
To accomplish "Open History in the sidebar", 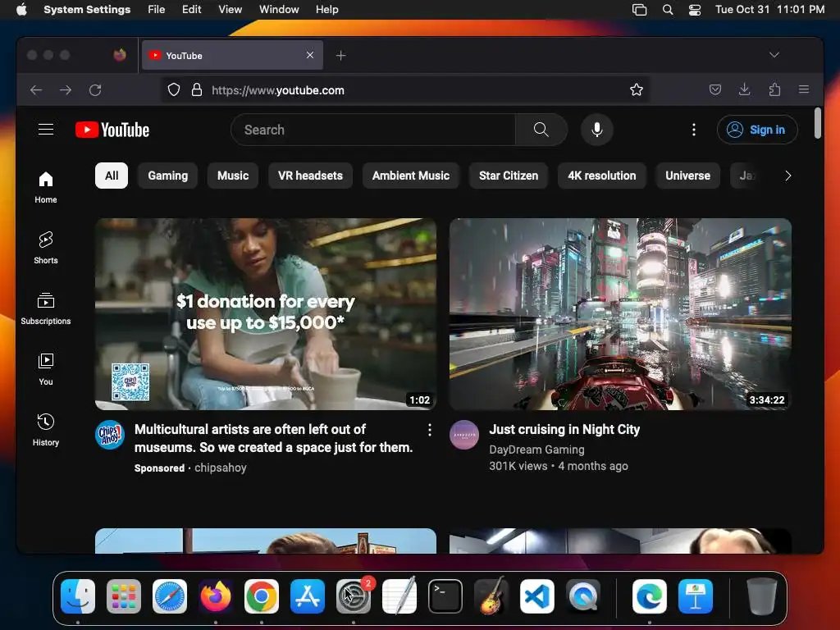I will click(x=46, y=430).
